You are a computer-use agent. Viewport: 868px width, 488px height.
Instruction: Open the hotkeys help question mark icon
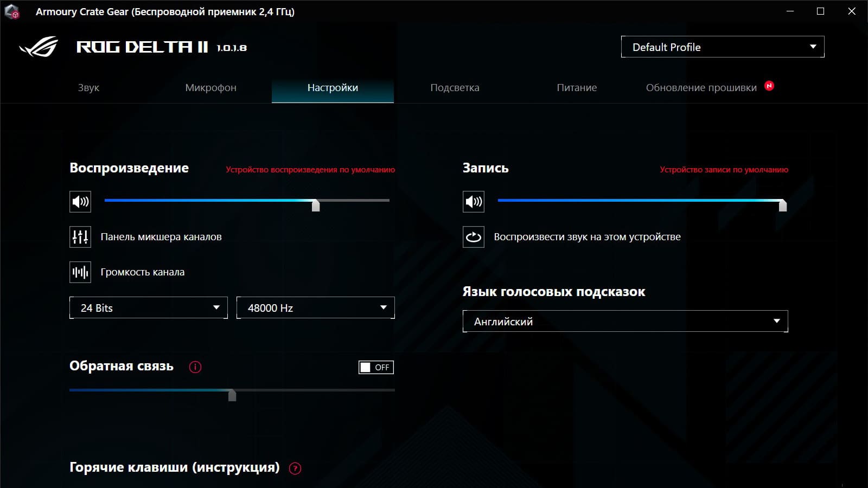point(295,468)
